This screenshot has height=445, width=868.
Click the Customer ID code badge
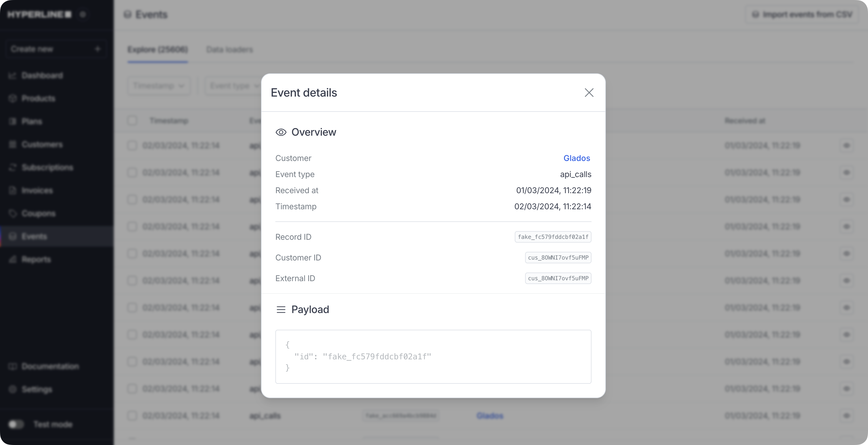click(558, 258)
